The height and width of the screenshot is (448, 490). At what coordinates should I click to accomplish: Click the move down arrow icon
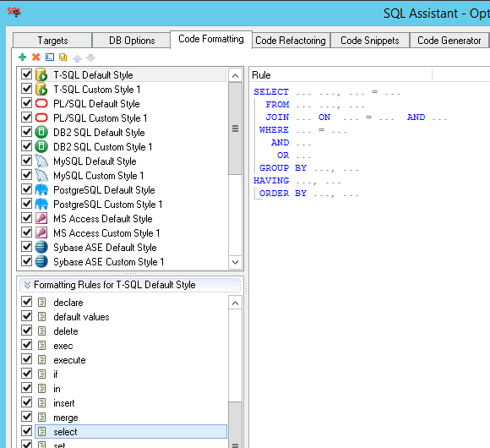click(90, 57)
